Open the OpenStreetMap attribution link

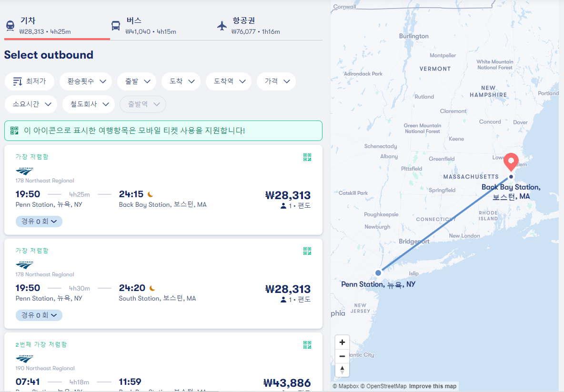(383, 386)
